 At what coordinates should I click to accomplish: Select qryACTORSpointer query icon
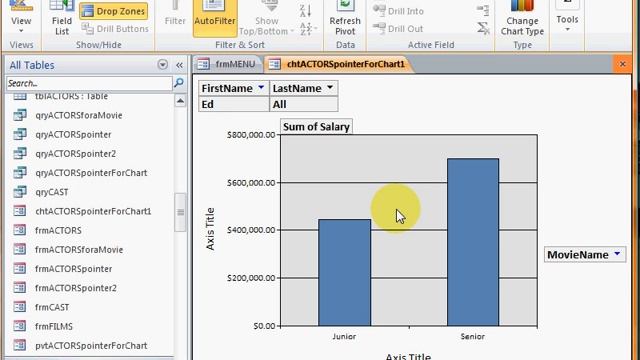pos(20,134)
